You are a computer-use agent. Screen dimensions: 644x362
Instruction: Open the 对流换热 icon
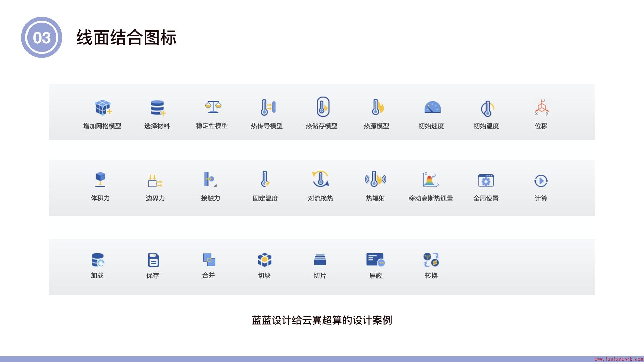tap(320, 179)
